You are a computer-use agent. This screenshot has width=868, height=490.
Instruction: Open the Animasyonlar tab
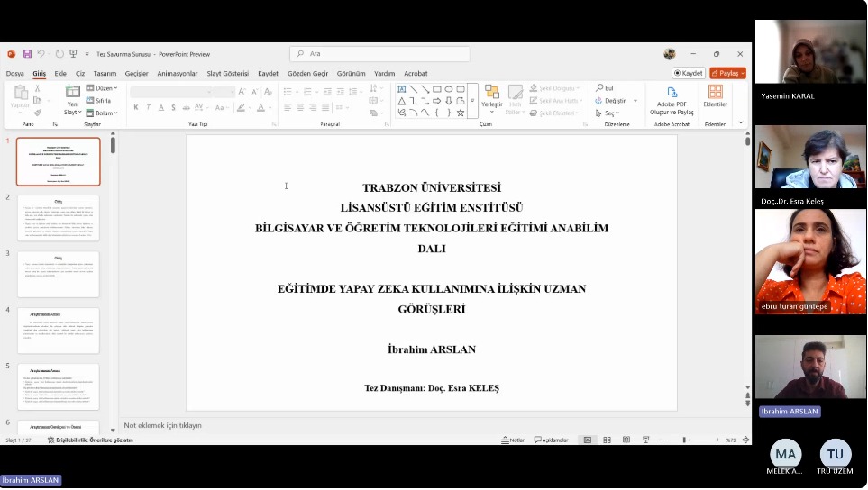click(x=178, y=74)
